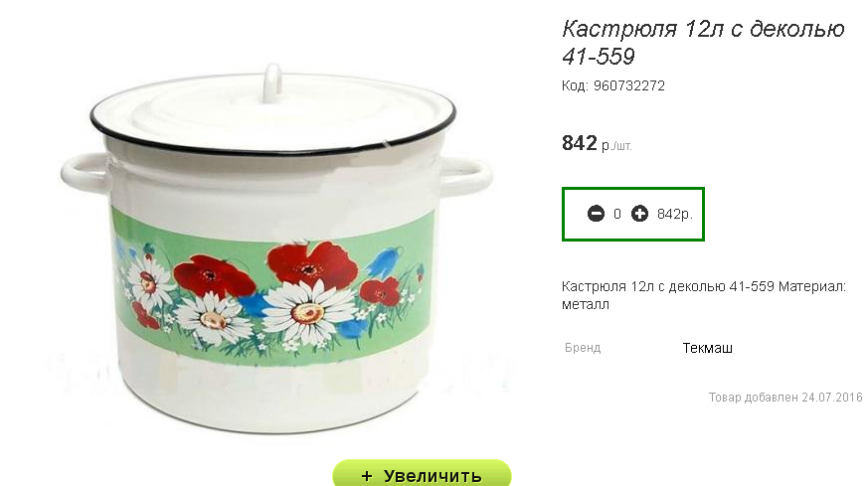Click the right handle of the pot
The image size is (868, 486).
point(465,175)
